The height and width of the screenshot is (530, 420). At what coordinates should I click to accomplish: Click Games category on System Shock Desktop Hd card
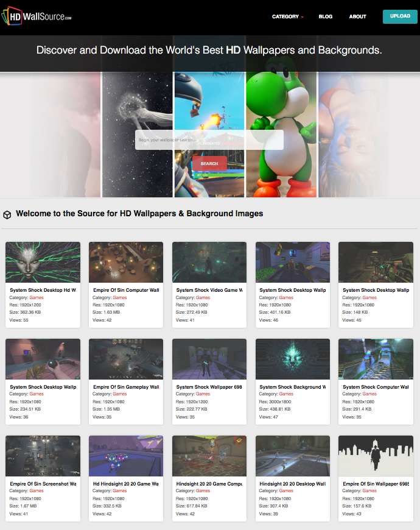tap(37, 297)
